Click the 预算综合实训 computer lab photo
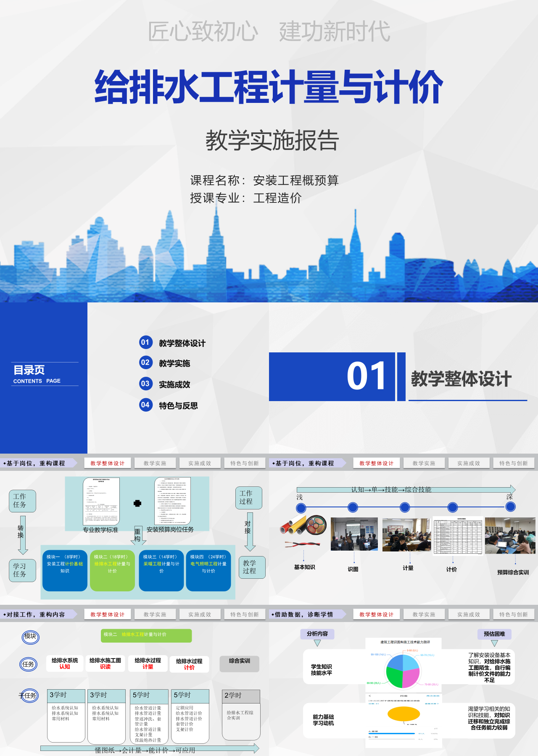The width and height of the screenshot is (538, 756). tap(510, 535)
